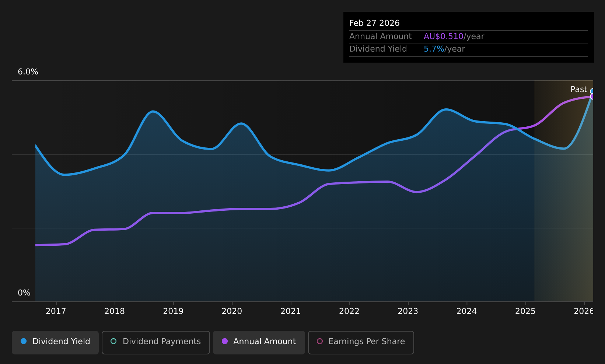This screenshot has height=364, width=605.
Task: Enable the Earnings Per Share series
Action: [361, 343]
